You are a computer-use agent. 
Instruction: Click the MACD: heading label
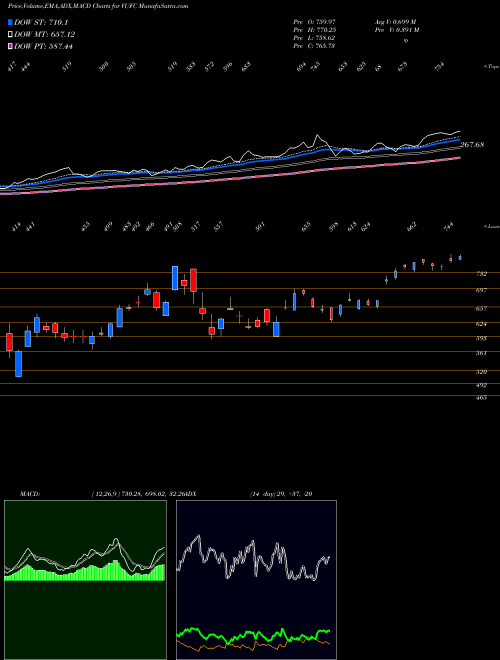click(29, 494)
